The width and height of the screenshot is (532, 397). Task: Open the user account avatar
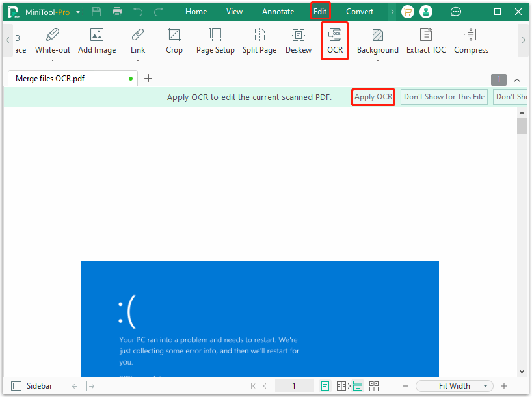click(x=426, y=12)
